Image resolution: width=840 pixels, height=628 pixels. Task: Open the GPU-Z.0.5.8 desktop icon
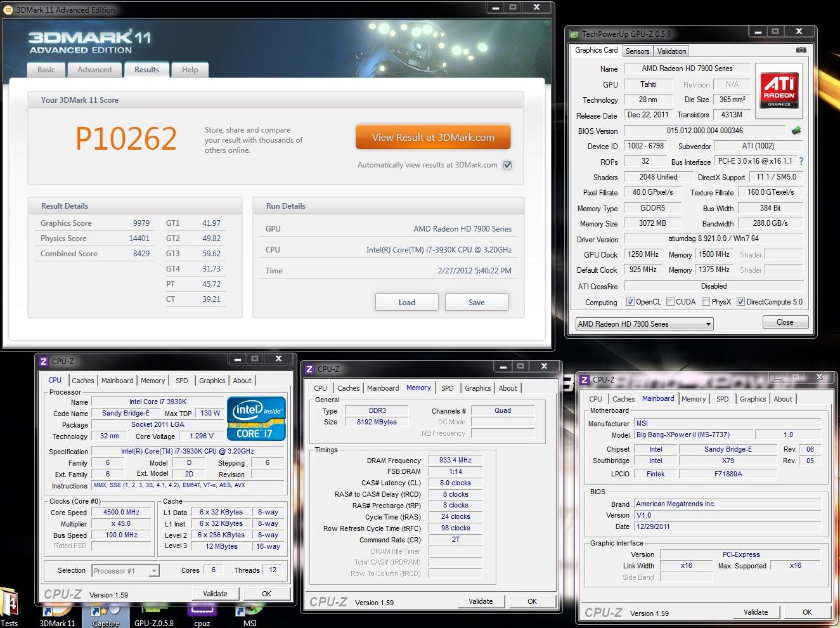point(153,614)
